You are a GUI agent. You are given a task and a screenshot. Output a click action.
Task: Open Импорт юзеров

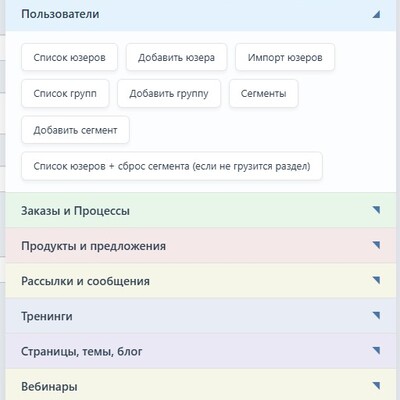(x=285, y=57)
